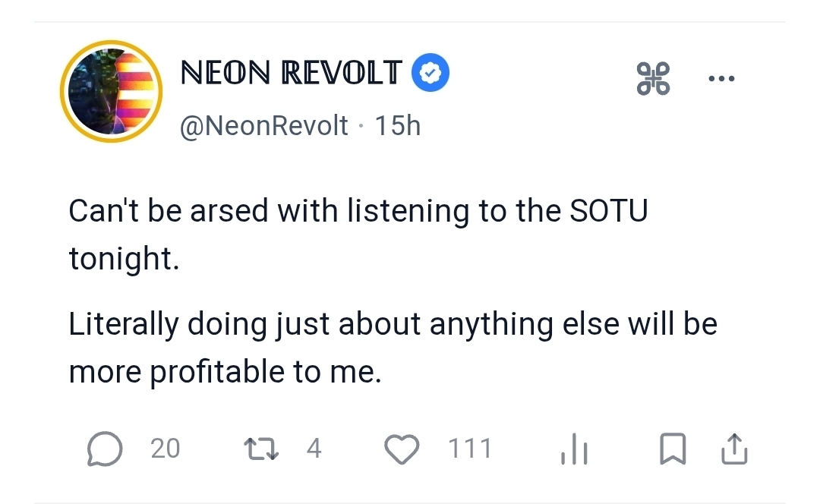Click the reply speech bubble icon
Screen dimensions: 820x504
[x=104, y=449]
